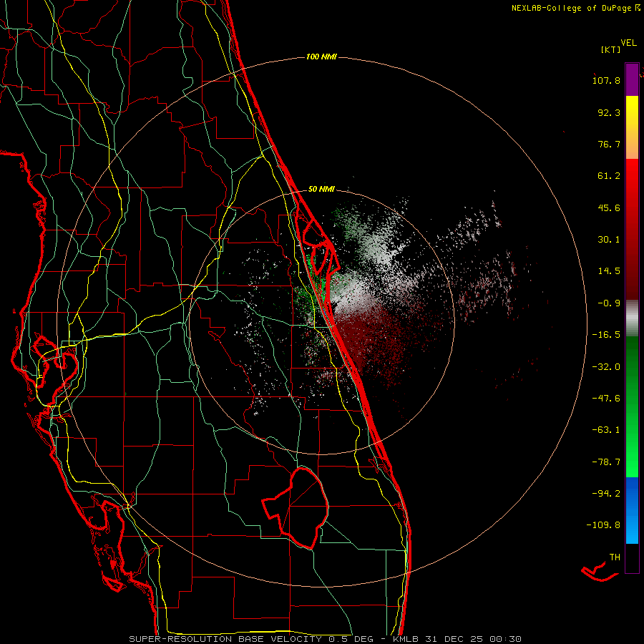The width and height of the screenshot is (644, 644).
Task: Click the -109.8 legend value
Action: click(x=603, y=525)
